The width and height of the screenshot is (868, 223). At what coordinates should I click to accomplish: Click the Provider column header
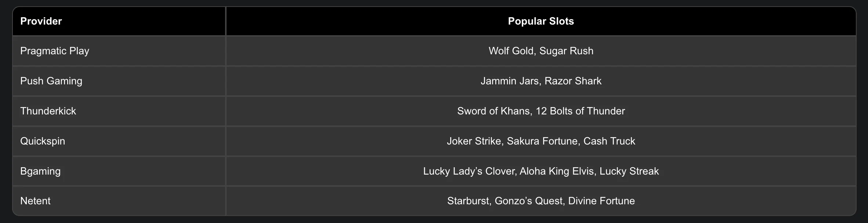tap(41, 21)
